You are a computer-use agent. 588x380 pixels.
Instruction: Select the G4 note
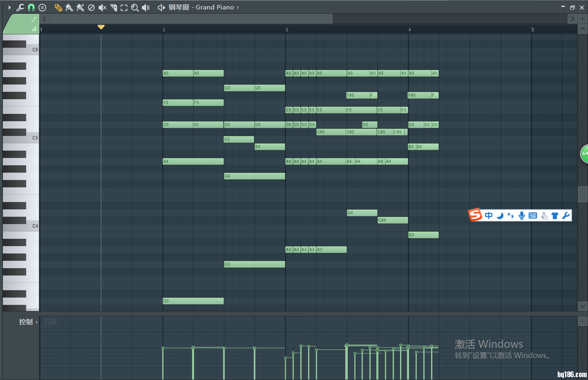pyautogui.click(x=255, y=176)
